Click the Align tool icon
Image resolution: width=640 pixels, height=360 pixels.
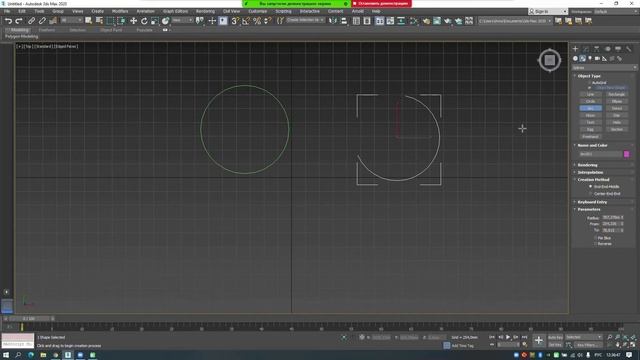pos(344,21)
